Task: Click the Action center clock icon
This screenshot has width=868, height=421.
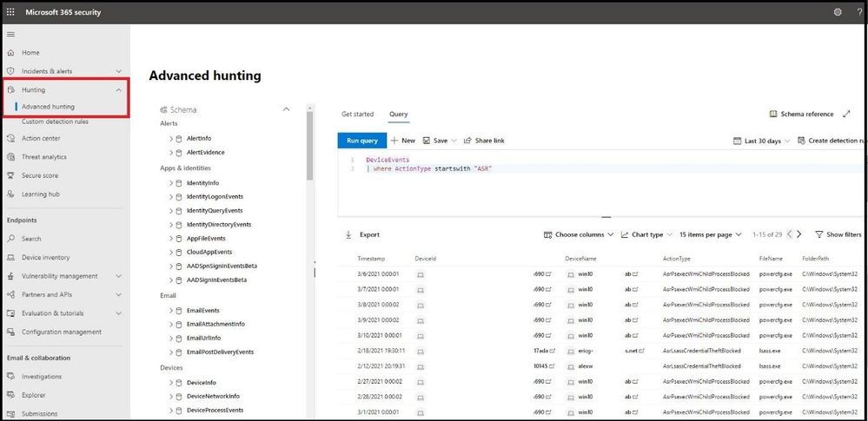Action: click(x=10, y=138)
